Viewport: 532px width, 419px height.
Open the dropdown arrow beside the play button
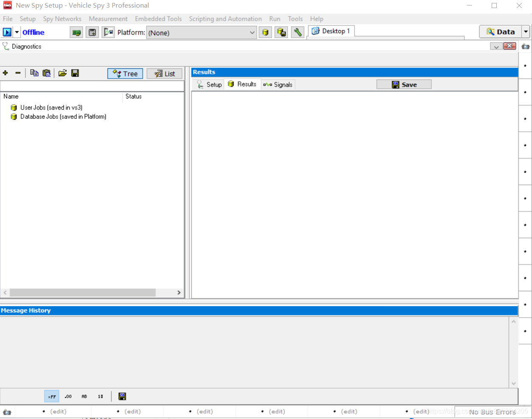click(x=17, y=32)
